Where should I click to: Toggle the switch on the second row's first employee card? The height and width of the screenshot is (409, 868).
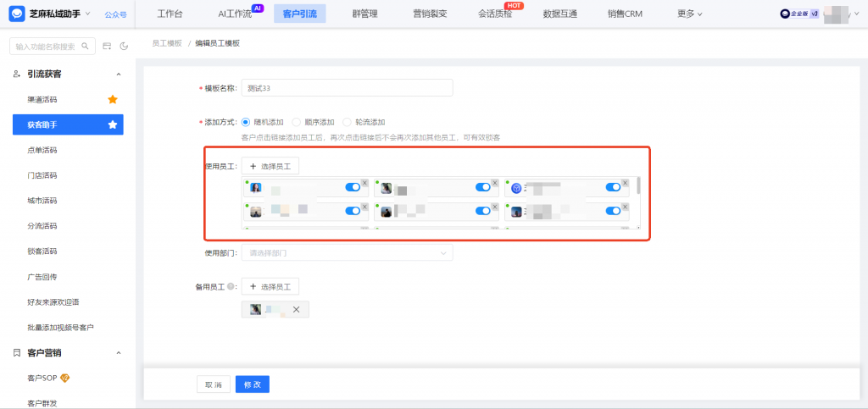point(353,211)
